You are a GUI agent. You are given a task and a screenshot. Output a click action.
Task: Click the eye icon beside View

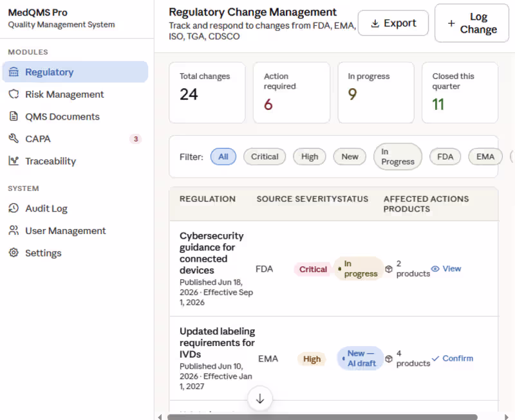pos(435,269)
